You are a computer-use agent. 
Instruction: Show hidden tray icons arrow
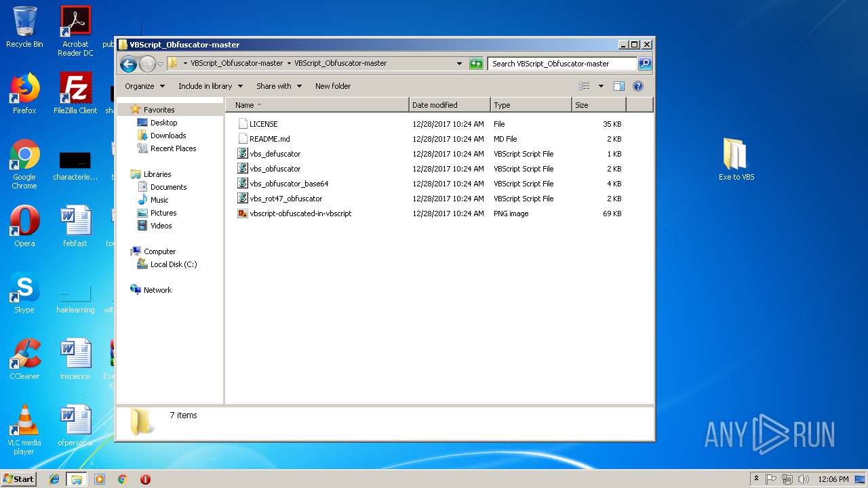pos(756,479)
